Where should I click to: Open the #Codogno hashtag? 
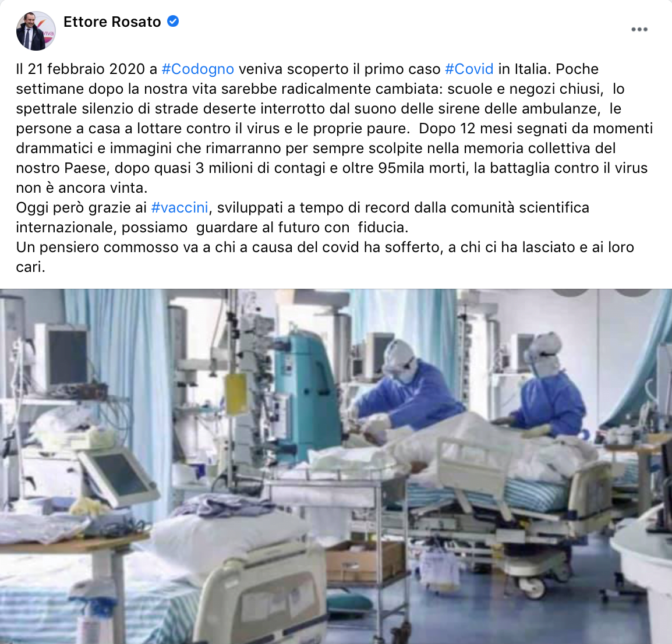pyautogui.click(x=197, y=69)
